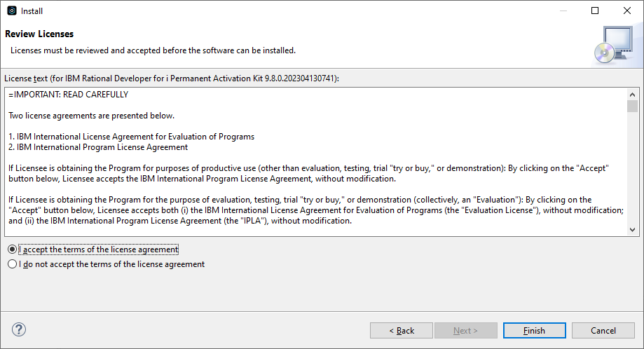Click the license text scroll down arrow
This screenshot has width=644, height=349.
point(633,230)
